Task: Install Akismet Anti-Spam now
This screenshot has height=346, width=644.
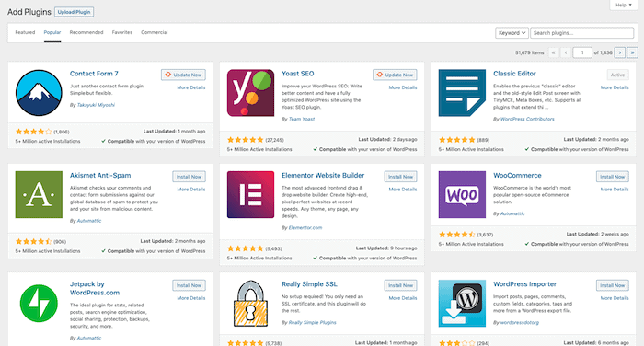Action: coord(189,177)
